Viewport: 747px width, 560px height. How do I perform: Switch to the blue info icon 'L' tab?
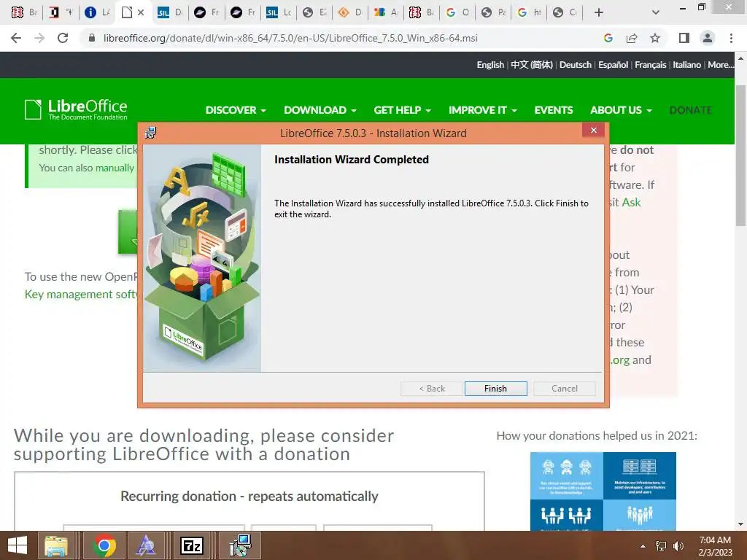point(97,12)
